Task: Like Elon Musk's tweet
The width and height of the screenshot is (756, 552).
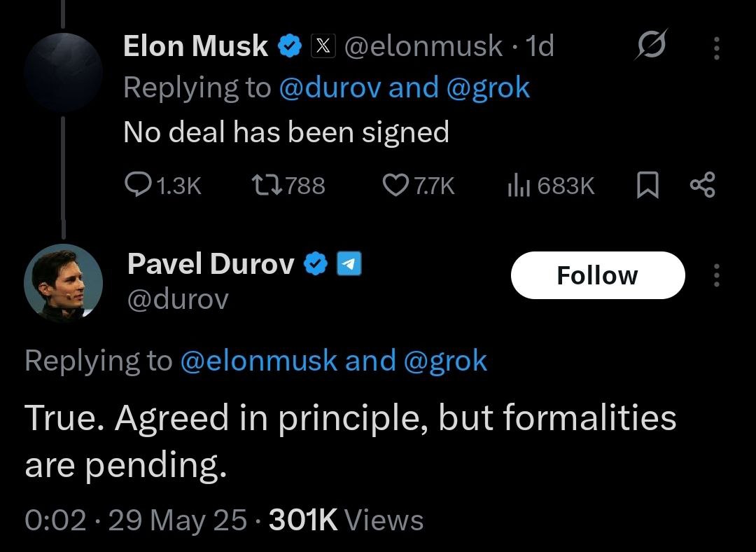Action: point(396,185)
